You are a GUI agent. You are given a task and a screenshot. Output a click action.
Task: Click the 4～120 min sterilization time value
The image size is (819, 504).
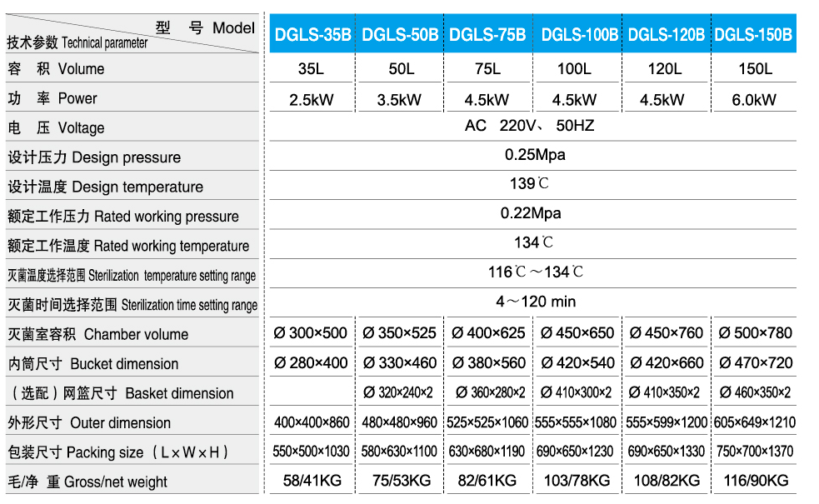coord(536,302)
